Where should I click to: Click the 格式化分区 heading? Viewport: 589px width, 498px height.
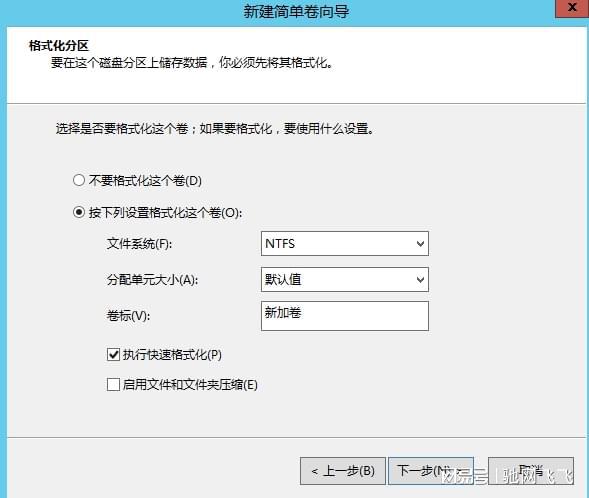tap(59, 46)
